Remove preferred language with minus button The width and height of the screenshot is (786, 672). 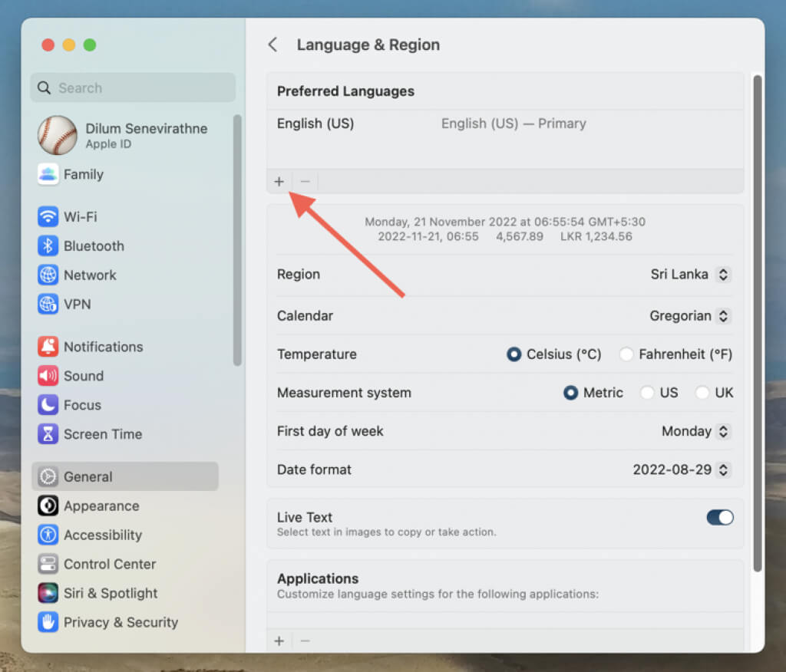tap(305, 181)
